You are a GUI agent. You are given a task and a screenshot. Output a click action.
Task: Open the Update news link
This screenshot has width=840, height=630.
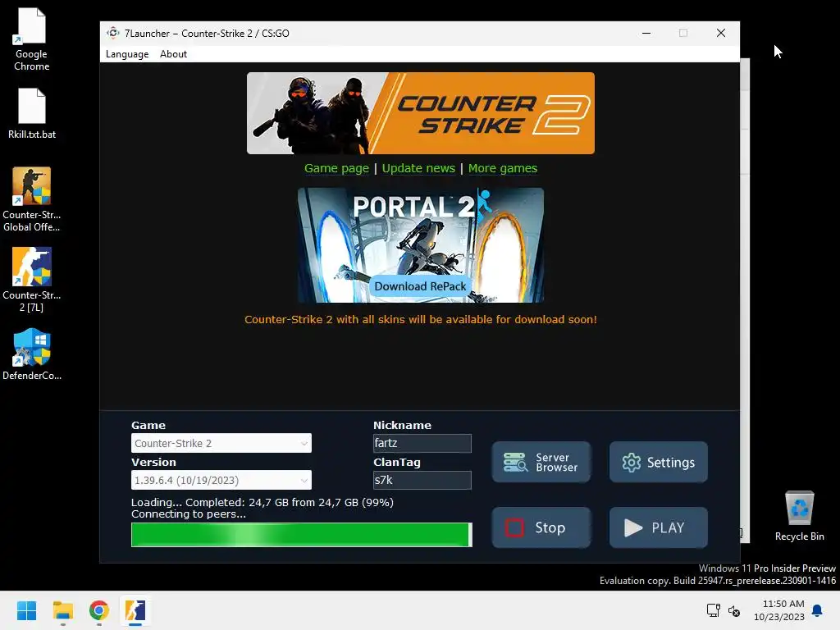pos(418,168)
